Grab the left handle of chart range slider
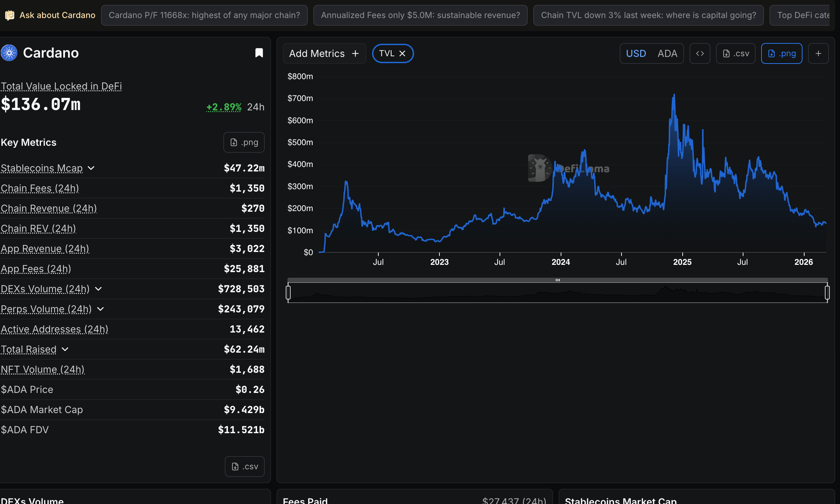 coord(288,292)
